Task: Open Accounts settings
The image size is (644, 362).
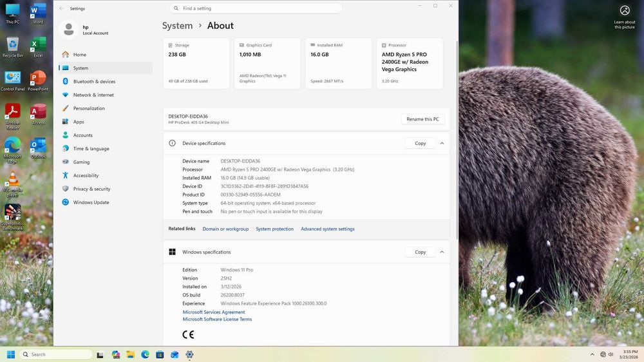Action: 106,135
